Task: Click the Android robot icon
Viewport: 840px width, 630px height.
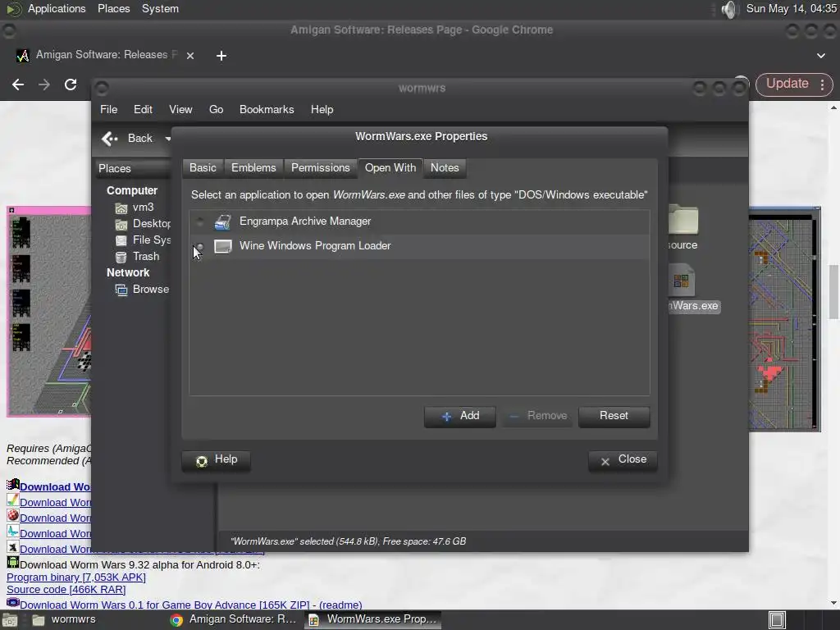Action: [x=13, y=563]
